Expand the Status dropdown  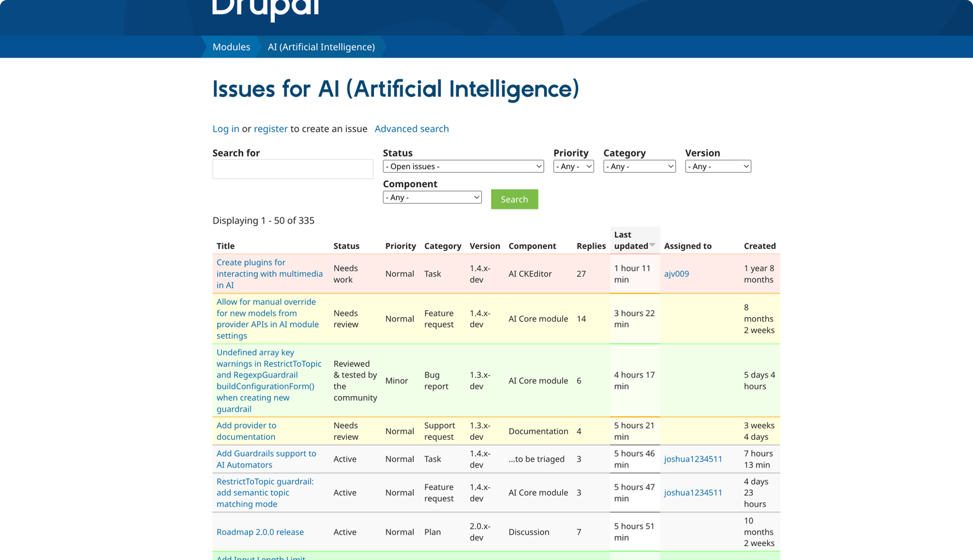[x=463, y=166]
